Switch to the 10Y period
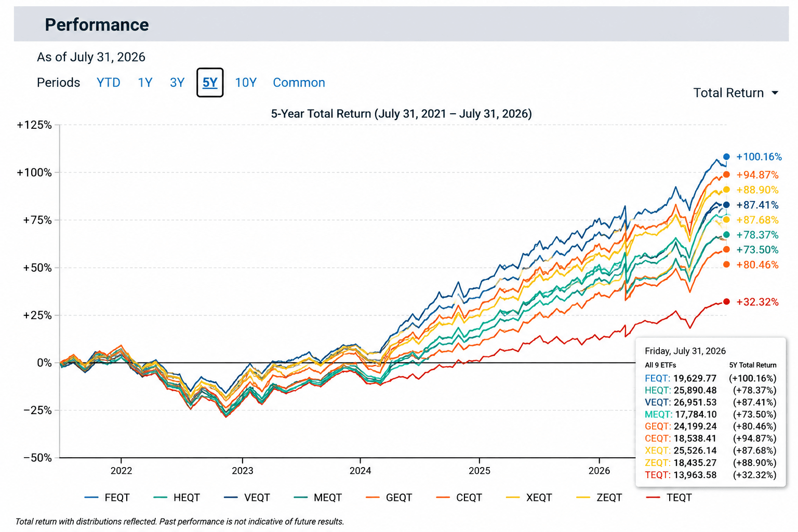This screenshot has height=532, width=798. coord(246,83)
